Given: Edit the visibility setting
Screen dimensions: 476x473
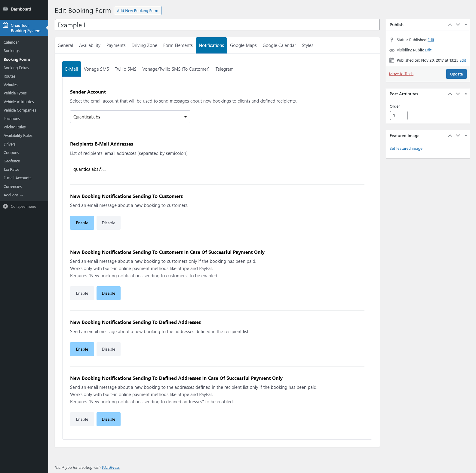Looking at the screenshot, I should [428, 50].
